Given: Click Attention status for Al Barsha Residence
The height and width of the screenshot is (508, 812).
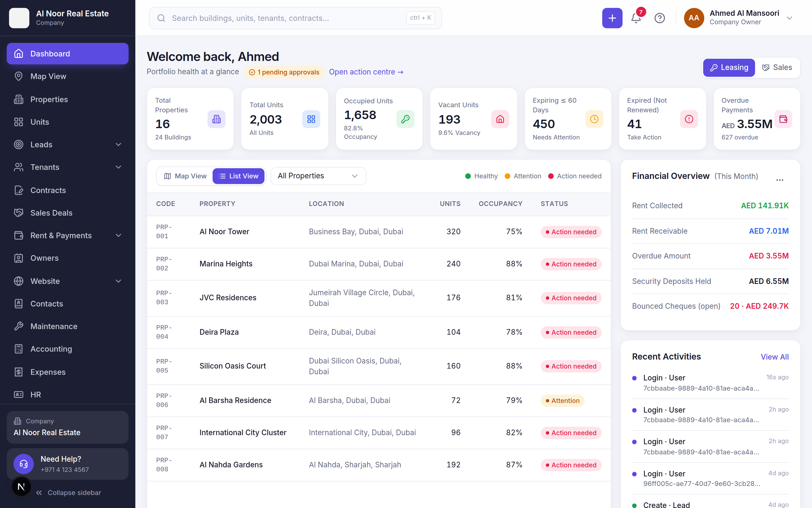Looking at the screenshot, I should [562, 400].
